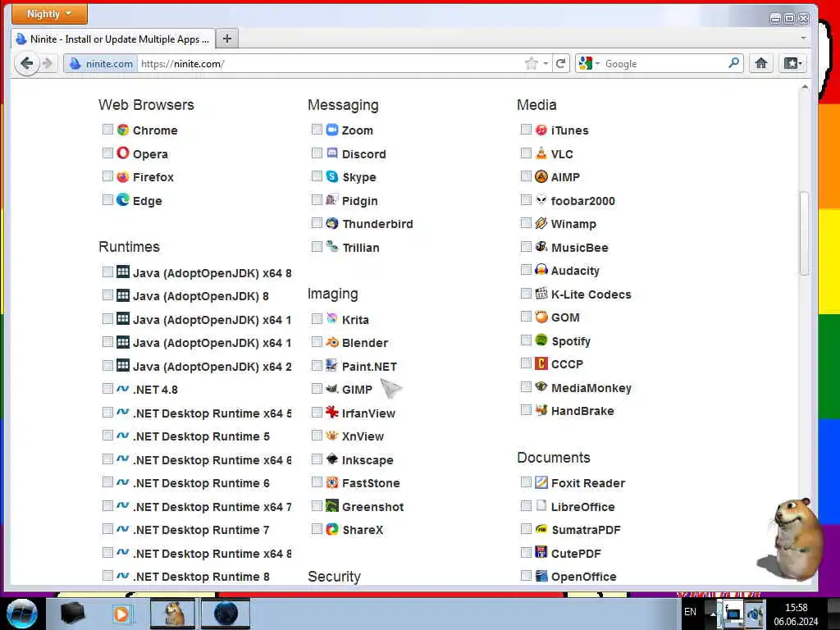Go back with the back arrow
Image resolution: width=840 pixels, height=630 pixels.
[26, 63]
